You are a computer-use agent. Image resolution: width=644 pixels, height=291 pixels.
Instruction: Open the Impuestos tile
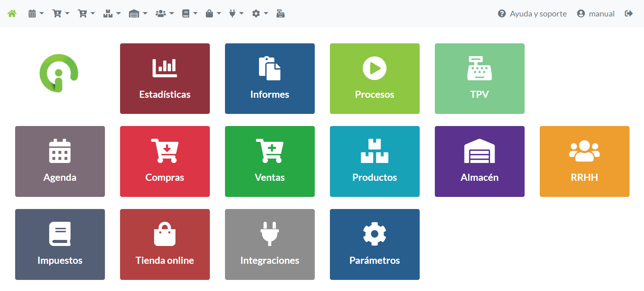pos(60,244)
